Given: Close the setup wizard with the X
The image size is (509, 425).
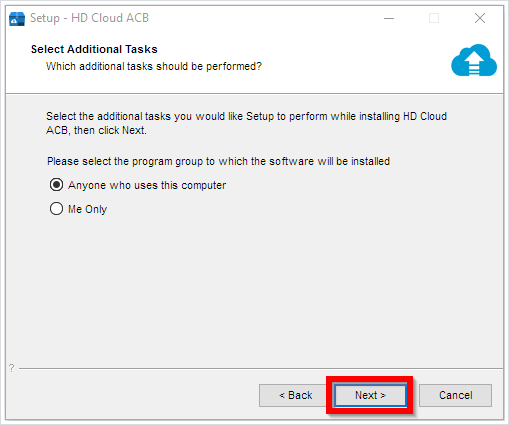Looking at the screenshot, I should [x=480, y=18].
